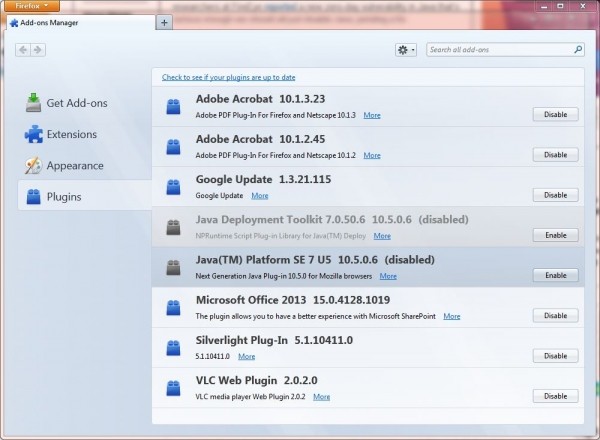Click the search magnifier icon
The height and width of the screenshot is (440, 600).
tap(578, 49)
